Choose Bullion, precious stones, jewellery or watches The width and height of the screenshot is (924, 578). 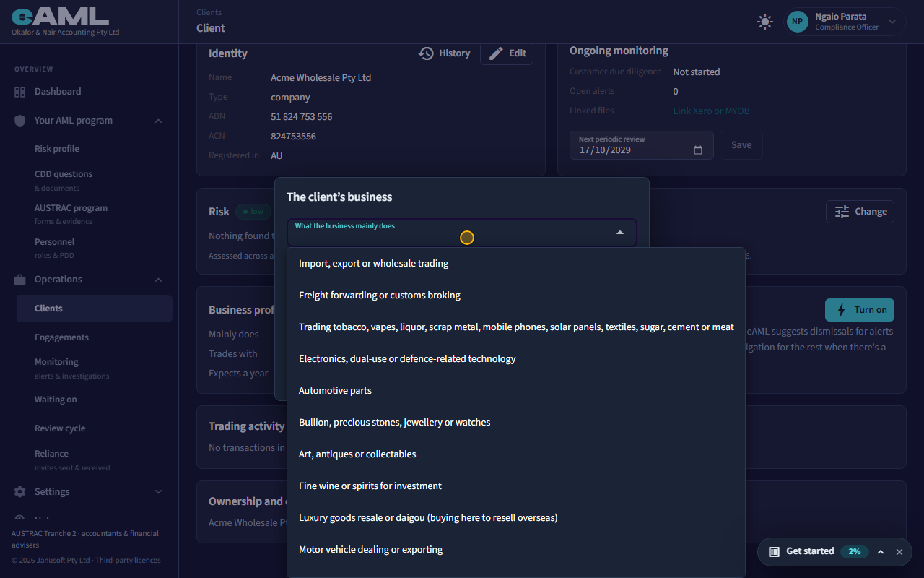[516, 423]
